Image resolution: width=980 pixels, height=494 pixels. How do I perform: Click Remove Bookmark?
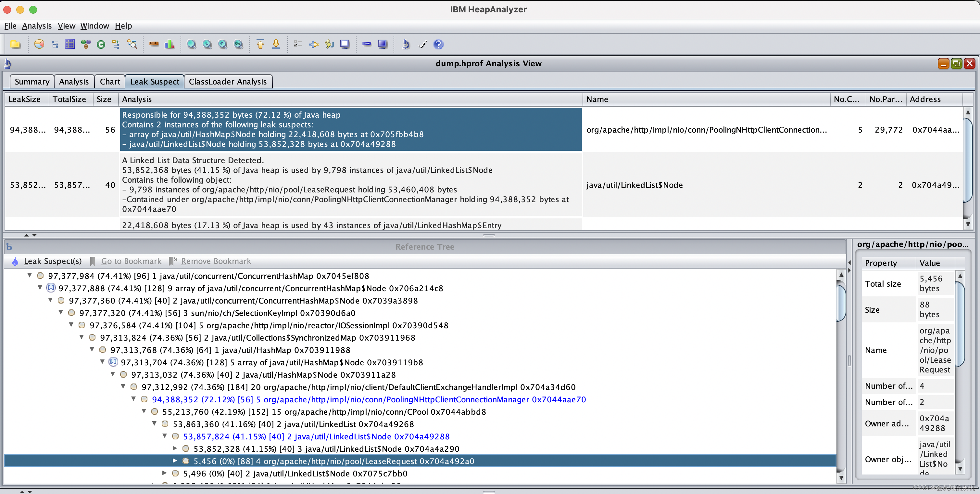pos(210,261)
